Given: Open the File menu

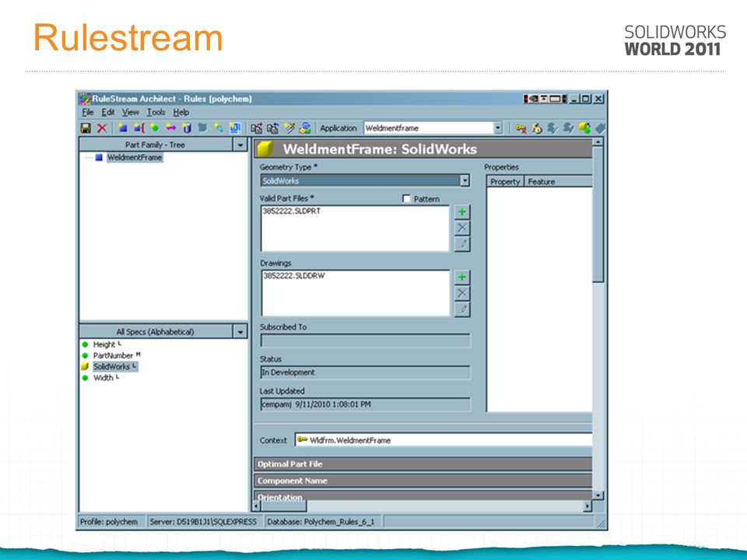Looking at the screenshot, I should (88, 112).
